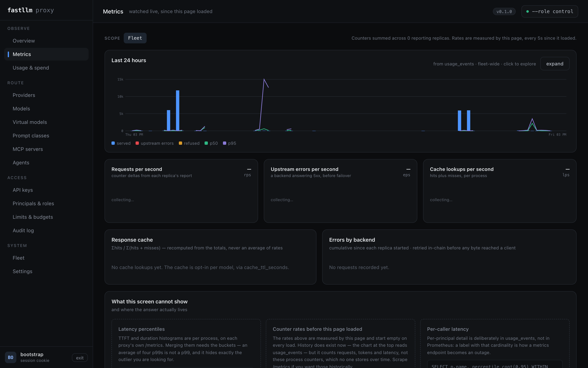This screenshot has height=368, width=588.
Task: Navigate to Principals & roles
Action: (x=46, y=203)
